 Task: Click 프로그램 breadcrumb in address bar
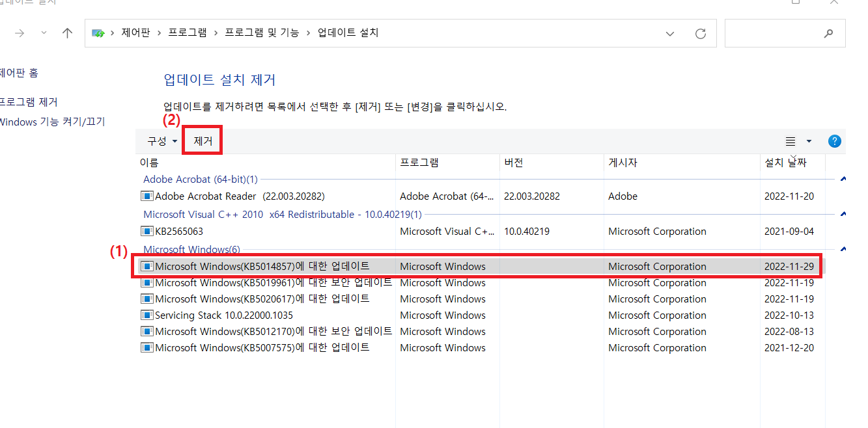pyautogui.click(x=188, y=33)
